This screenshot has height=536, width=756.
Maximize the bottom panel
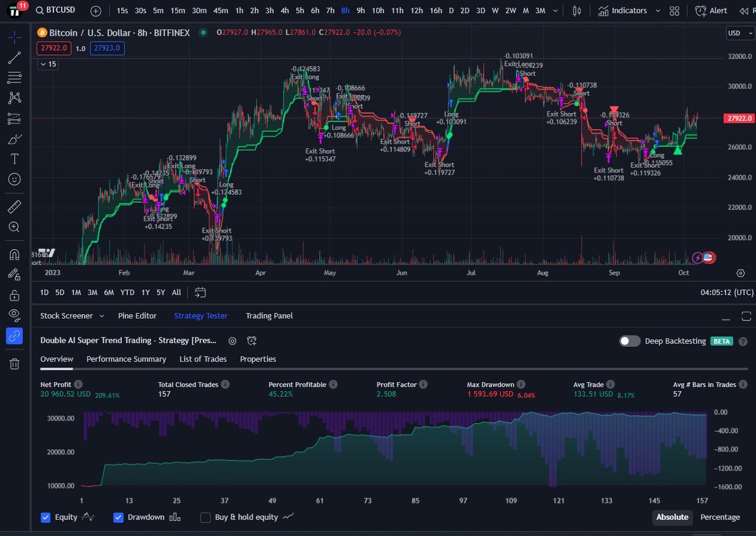click(x=746, y=316)
